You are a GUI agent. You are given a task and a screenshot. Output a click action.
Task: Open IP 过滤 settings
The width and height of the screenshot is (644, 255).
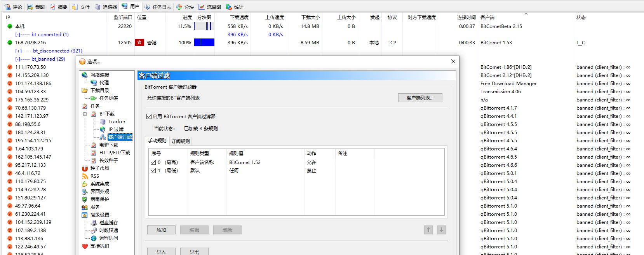pyautogui.click(x=116, y=129)
